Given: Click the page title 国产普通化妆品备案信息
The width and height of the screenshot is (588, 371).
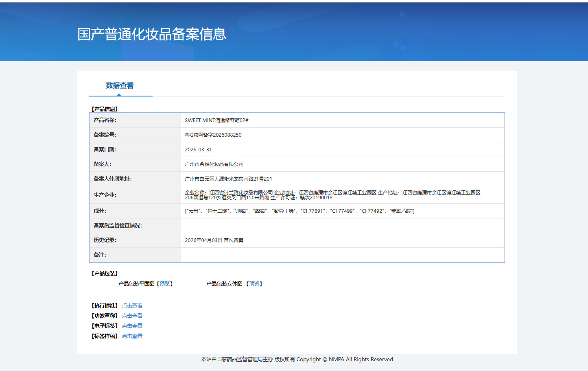Looking at the screenshot, I should [152, 34].
